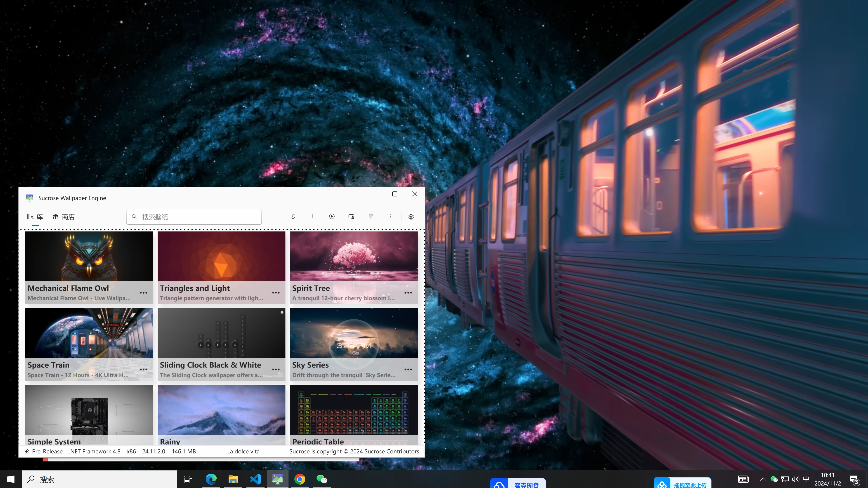
Task: Switch to the 商店 store tab
Action: click(64, 217)
